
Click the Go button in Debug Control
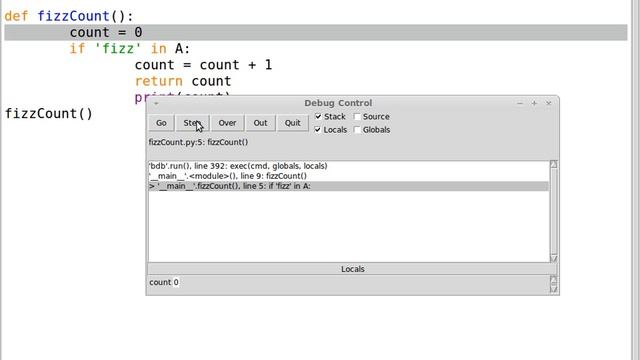[161, 123]
